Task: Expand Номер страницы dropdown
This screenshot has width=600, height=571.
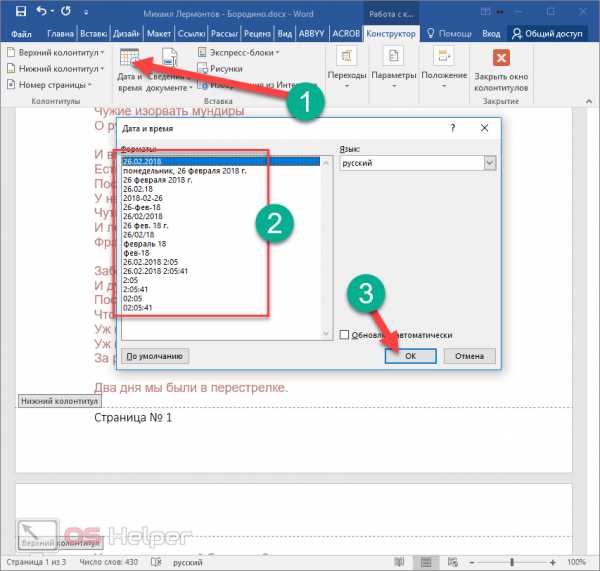Action: pyautogui.click(x=50, y=85)
